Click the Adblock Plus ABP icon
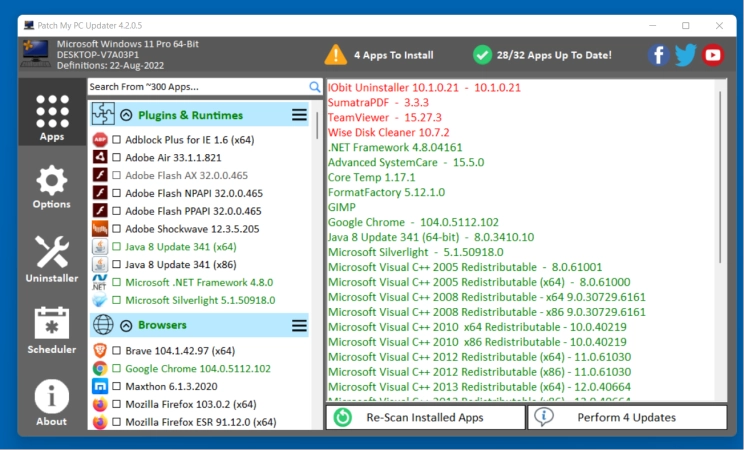Image resolution: width=744 pixels, height=450 pixels. point(100,140)
